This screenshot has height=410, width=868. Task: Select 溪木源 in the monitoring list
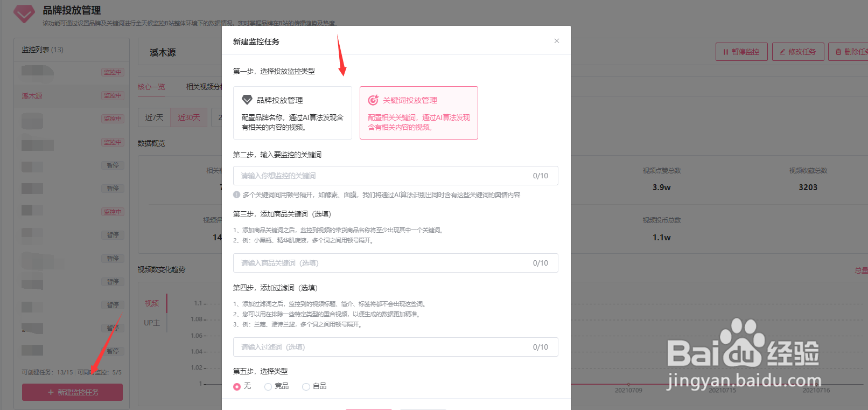[x=72, y=95]
